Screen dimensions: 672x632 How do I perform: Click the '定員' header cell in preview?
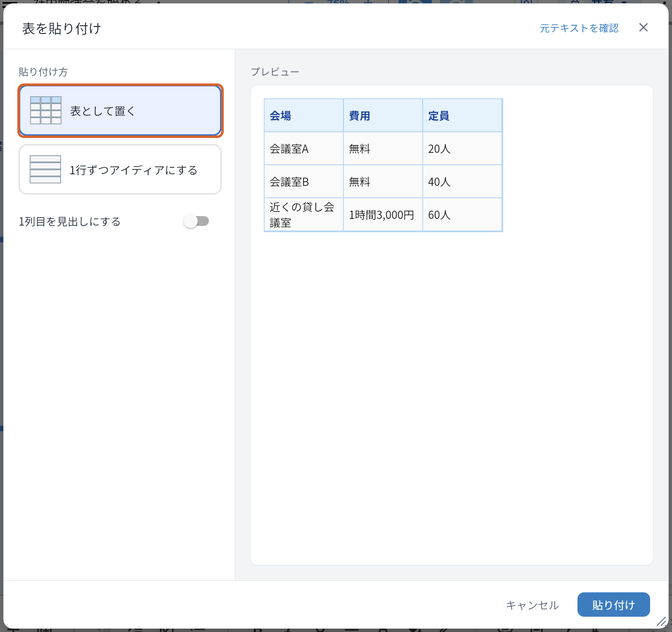pyautogui.click(x=462, y=116)
